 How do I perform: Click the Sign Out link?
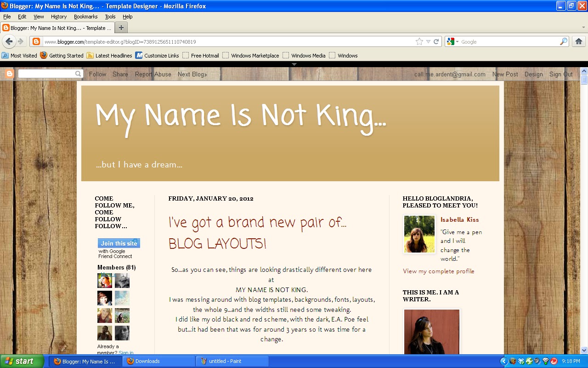pyautogui.click(x=561, y=74)
